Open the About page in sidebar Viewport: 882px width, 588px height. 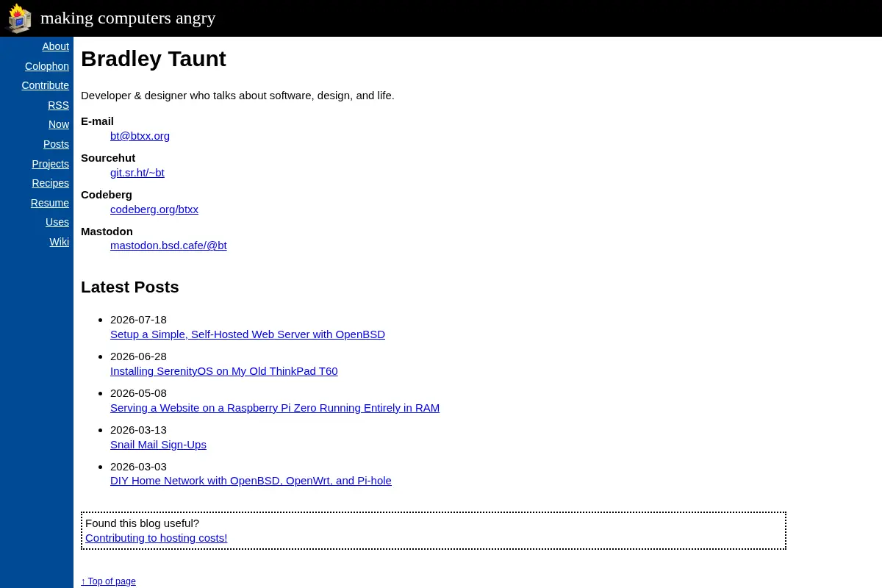[x=55, y=46]
